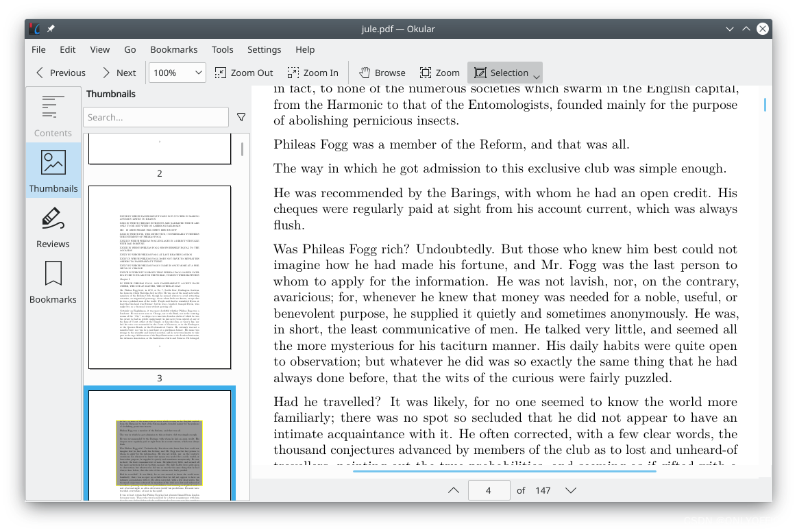Open the Settings menu
Viewport: 797px width, 532px height.
[x=265, y=50]
